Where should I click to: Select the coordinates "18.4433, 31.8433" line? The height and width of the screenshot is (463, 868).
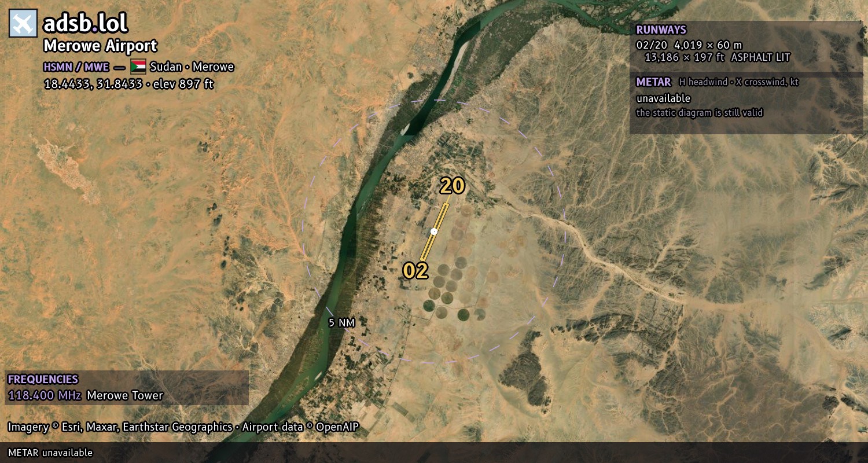pyautogui.click(x=128, y=84)
